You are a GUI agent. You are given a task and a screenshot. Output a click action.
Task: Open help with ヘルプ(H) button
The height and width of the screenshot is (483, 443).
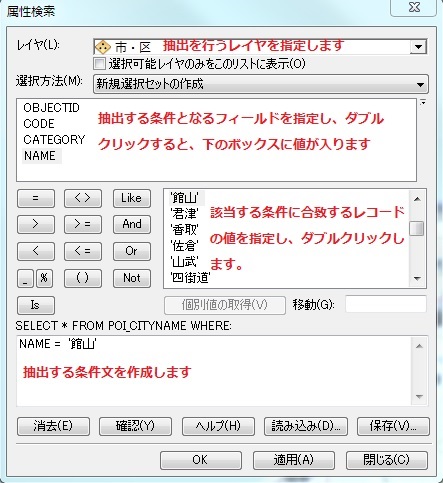pos(218,426)
